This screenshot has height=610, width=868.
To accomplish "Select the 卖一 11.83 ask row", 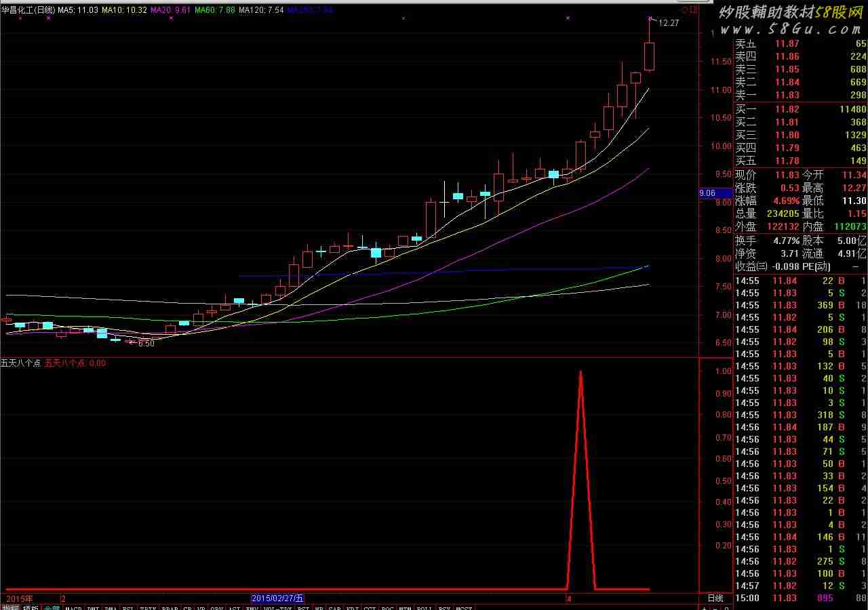I will click(802, 96).
